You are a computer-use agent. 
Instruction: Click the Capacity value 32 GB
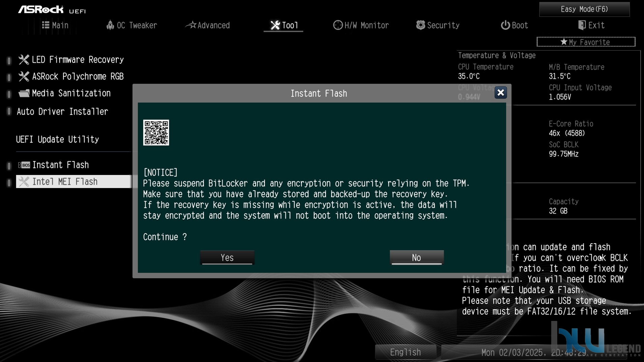(x=558, y=211)
